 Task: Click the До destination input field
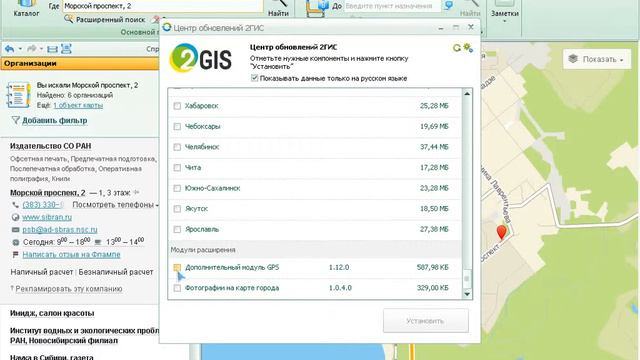pyautogui.click(x=392, y=6)
